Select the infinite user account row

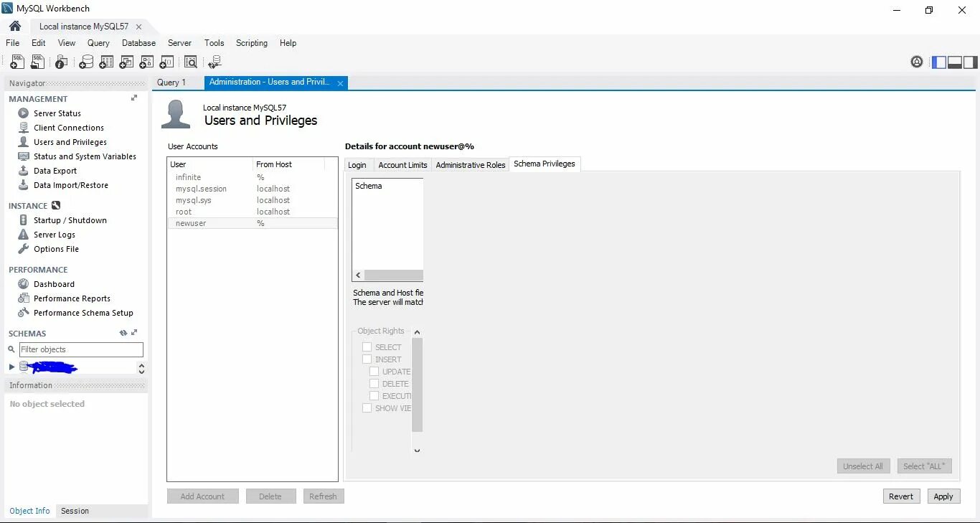252,177
